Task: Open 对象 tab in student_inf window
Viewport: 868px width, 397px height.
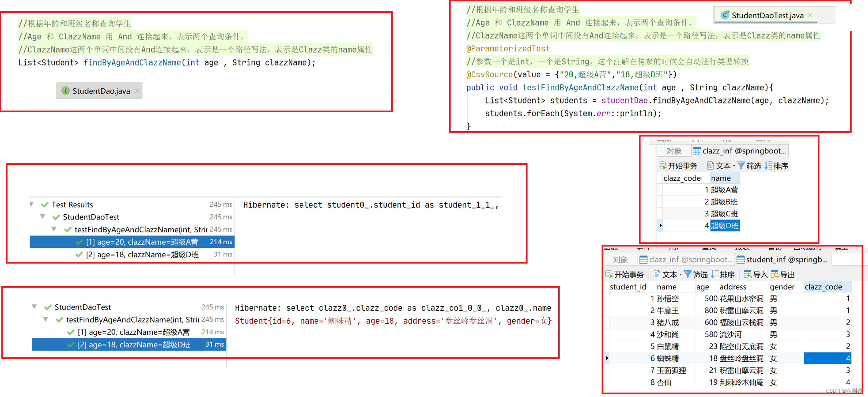Action: (x=620, y=260)
